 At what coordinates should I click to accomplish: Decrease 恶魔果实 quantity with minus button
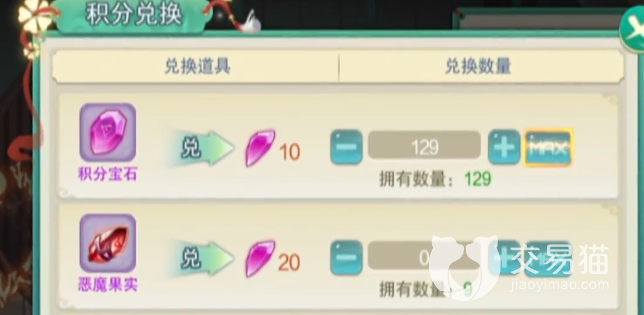click(346, 257)
